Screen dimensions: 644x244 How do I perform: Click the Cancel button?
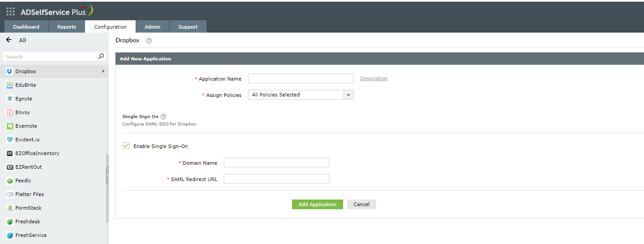(x=362, y=204)
